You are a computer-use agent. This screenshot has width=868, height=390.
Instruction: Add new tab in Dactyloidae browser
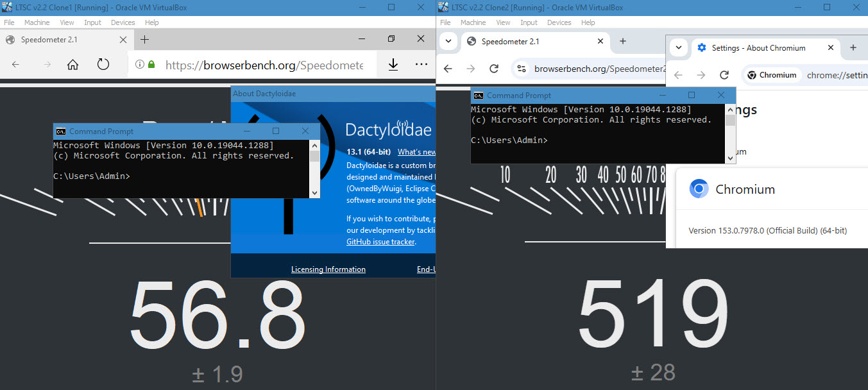coord(145,40)
